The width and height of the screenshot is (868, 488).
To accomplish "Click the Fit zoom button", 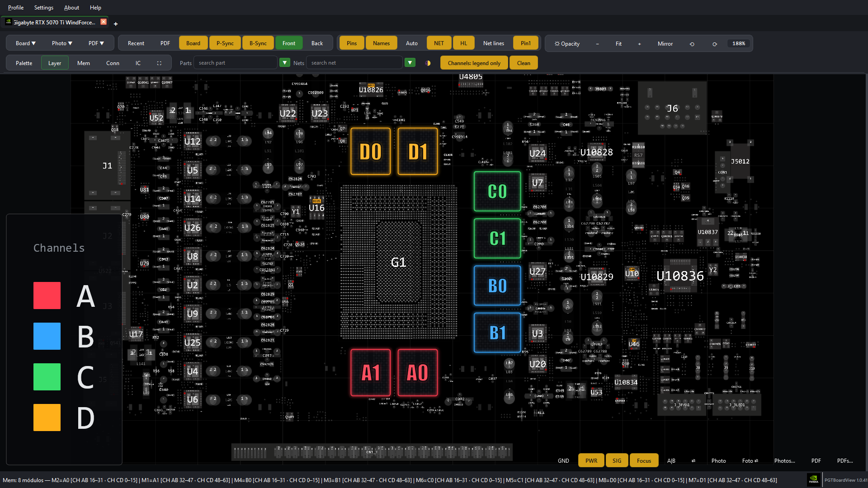I will coord(618,44).
